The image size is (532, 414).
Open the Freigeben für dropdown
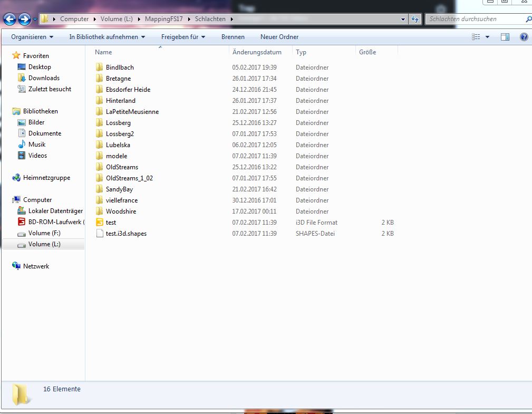183,37
